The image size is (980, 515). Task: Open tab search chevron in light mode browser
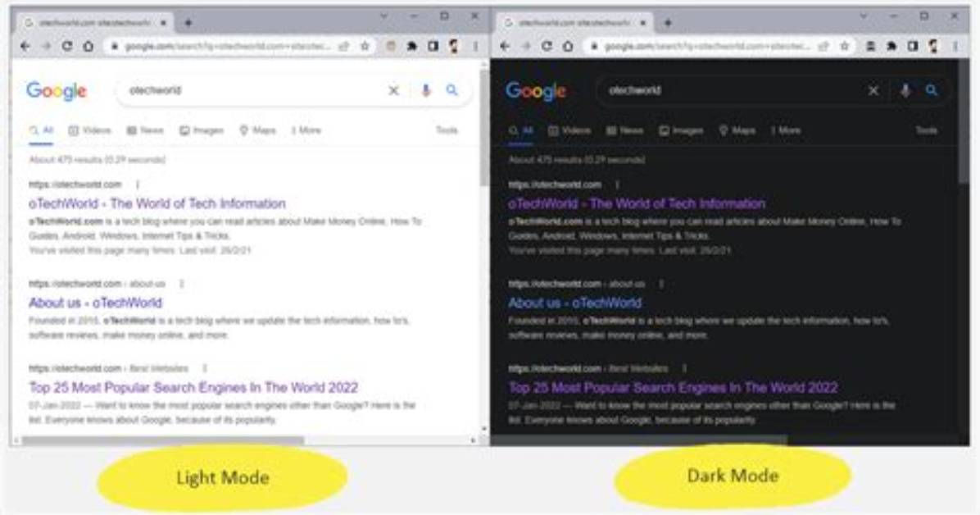click(x=383, y=16)
